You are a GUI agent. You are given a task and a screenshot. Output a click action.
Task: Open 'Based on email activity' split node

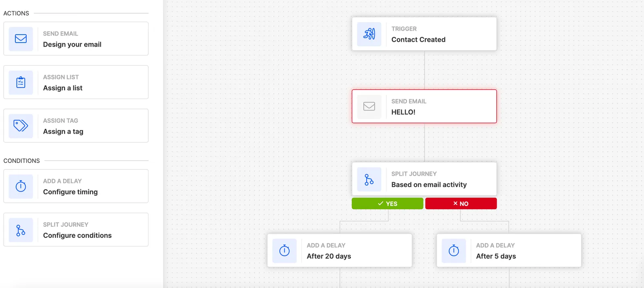coord(424,179)
